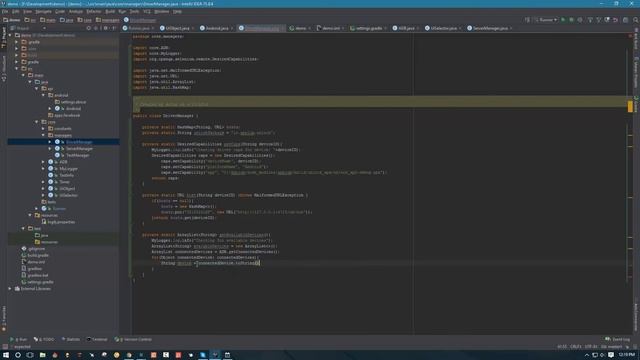This screenshot has width=640, height=360.
Task: Switch to the Runner.java editor tab
Action: point(138,28)
